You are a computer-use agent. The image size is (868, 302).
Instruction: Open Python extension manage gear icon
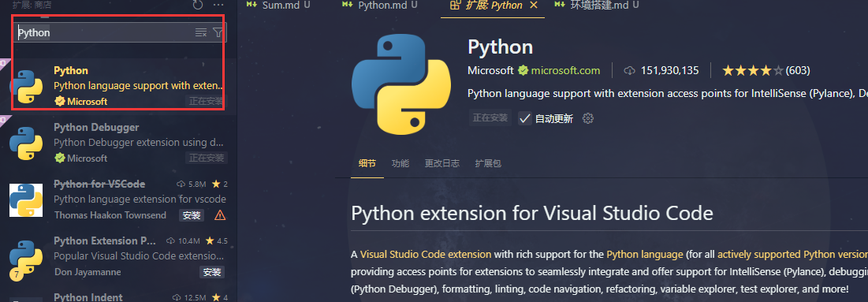(x=588, y=118)
